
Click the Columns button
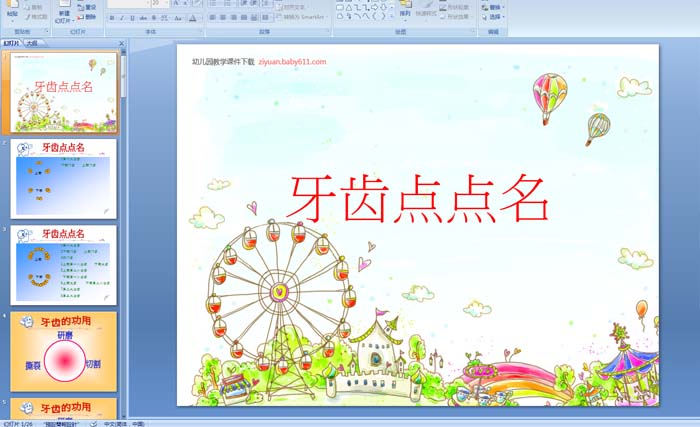coord(267,17)
